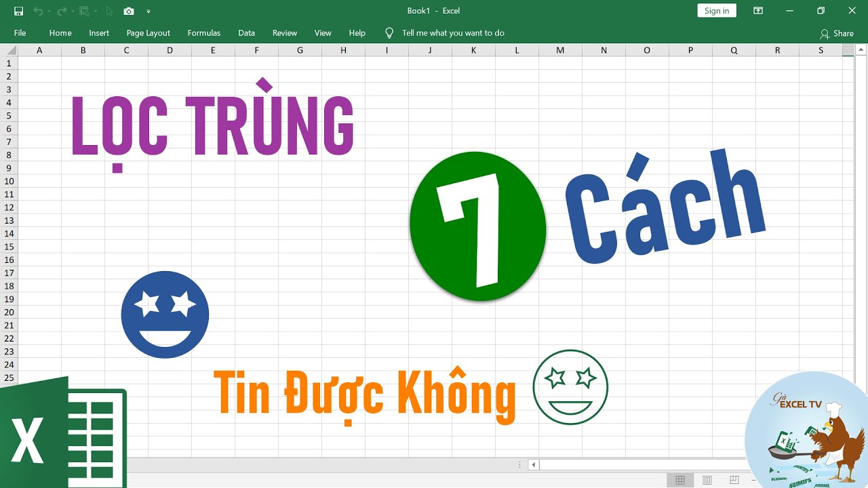The height and width of the screenshot is (488, 868).
Task: Click the lightbulb Tell Me icon
Action: (x=389, y=33)
